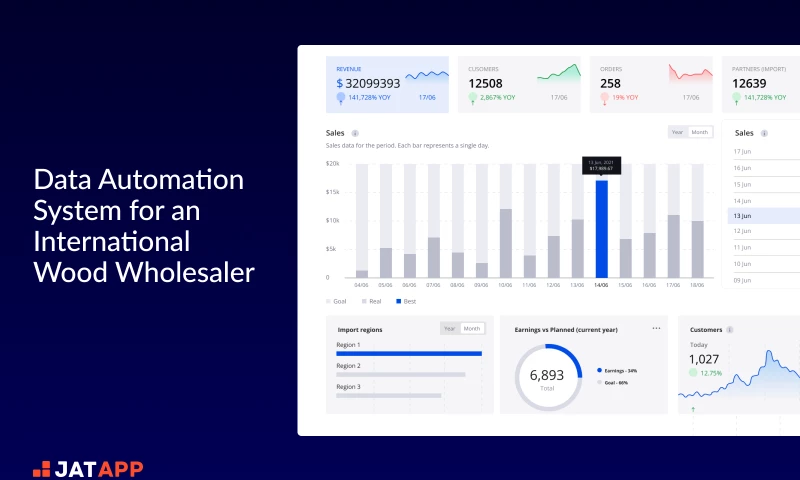Click the green 12.75% indicator dot

point(693,372)
